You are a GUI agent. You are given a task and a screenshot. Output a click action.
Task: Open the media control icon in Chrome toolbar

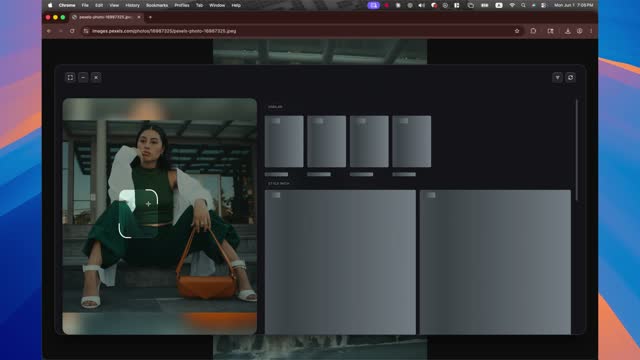(551, 31)
